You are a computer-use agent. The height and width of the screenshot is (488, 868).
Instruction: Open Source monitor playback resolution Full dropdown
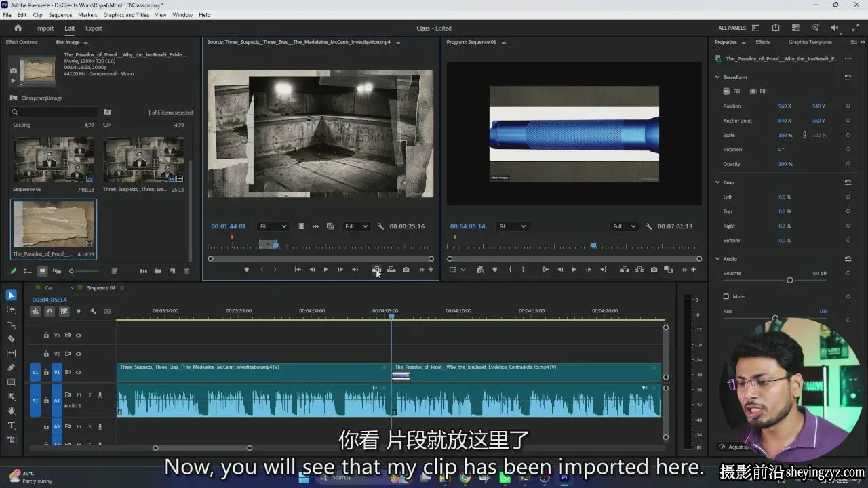tap(356, 226)
